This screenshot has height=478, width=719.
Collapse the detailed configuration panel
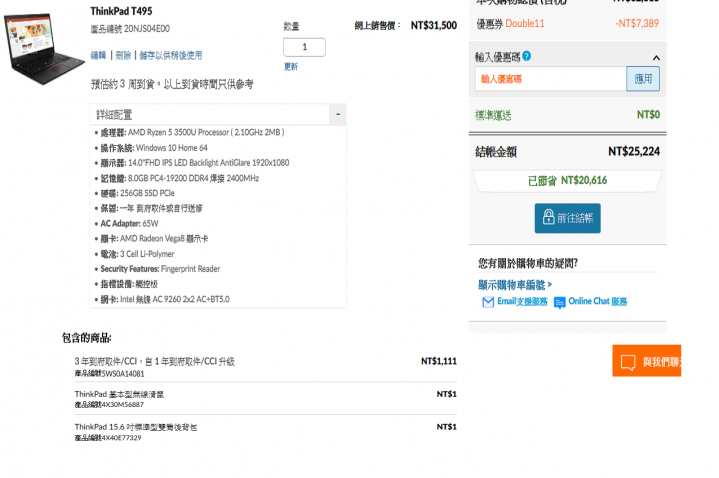coord(338,114)
